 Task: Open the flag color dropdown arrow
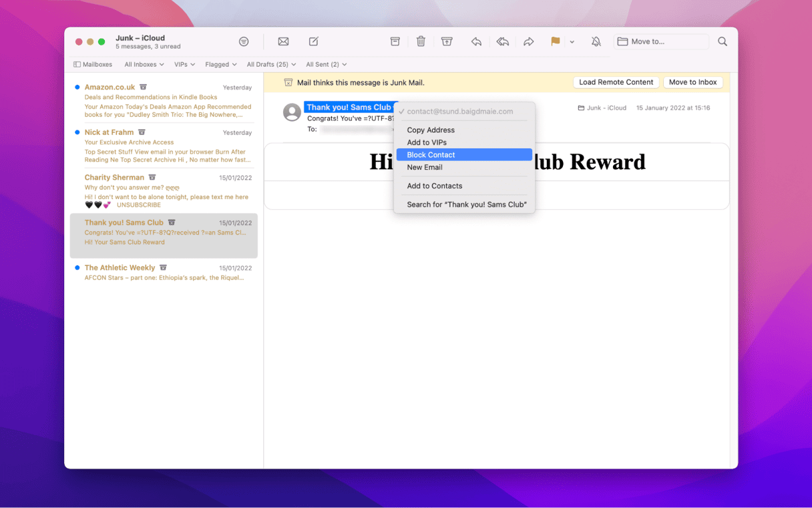(x=572, y=42)
